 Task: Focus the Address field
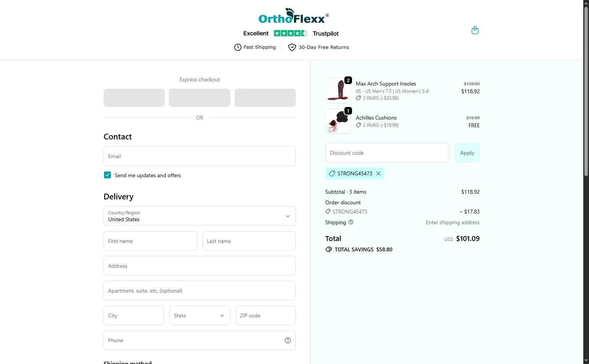point(200,266)
